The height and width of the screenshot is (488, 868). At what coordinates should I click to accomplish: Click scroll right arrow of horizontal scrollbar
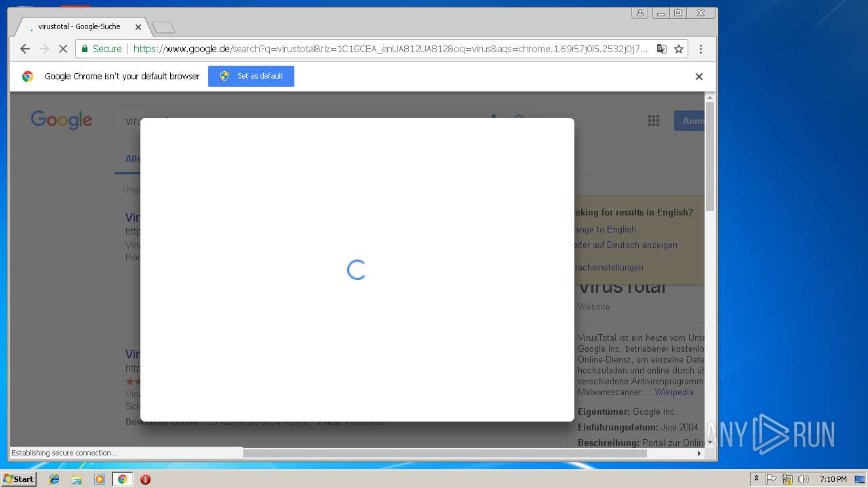point(699,453)
